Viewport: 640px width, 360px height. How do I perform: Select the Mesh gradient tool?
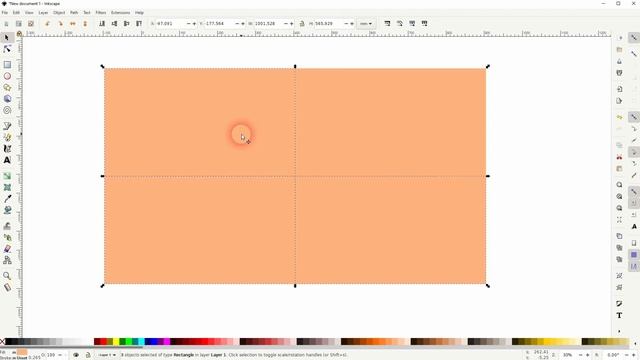pos(7,187)
